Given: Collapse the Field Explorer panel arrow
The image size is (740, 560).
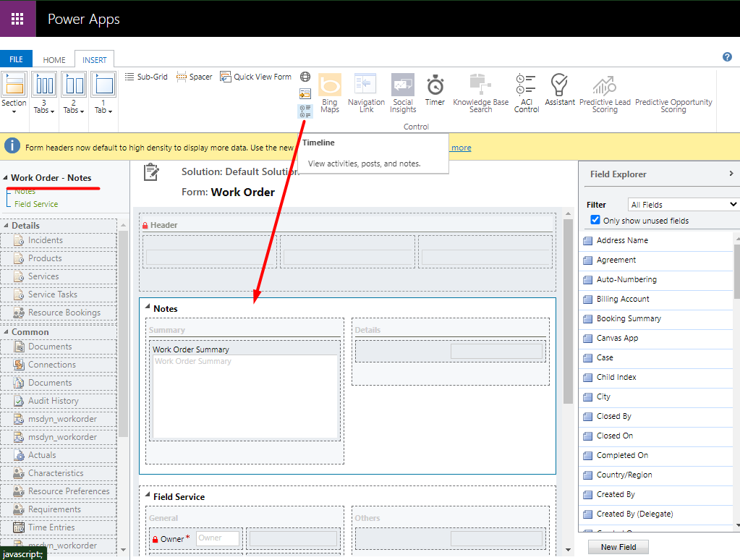Looking at the screenshot, I should [731, 174].
